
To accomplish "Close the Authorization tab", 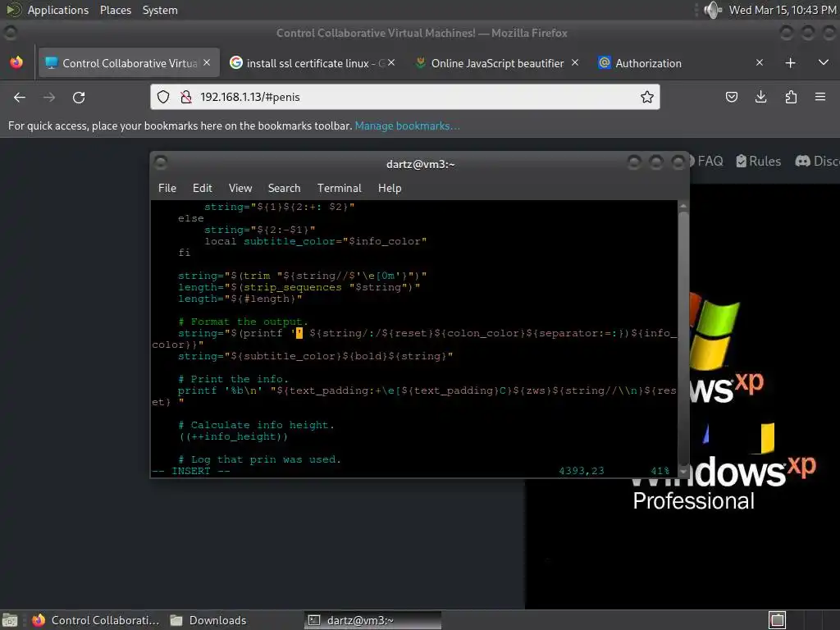I will coord(760,62).
